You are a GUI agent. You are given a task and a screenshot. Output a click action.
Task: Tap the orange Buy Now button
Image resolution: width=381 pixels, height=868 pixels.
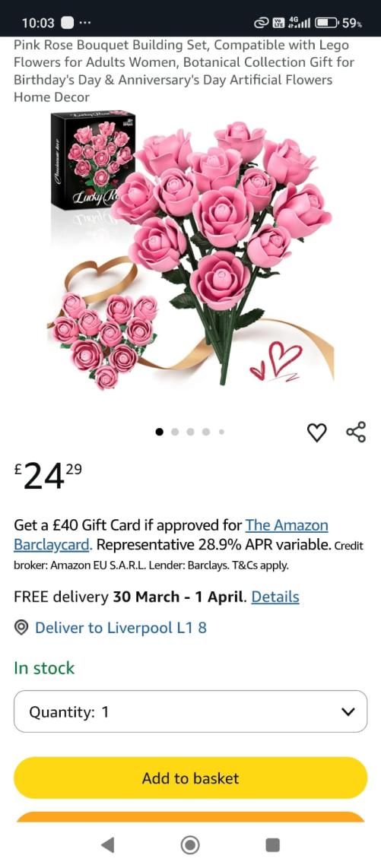[x=190, y=817]
